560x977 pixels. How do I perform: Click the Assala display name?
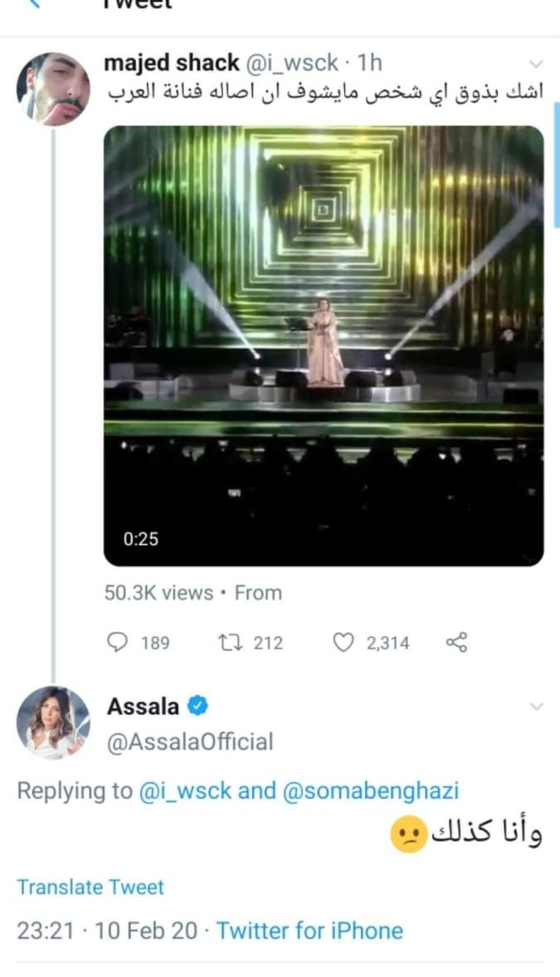coord(143,707)
